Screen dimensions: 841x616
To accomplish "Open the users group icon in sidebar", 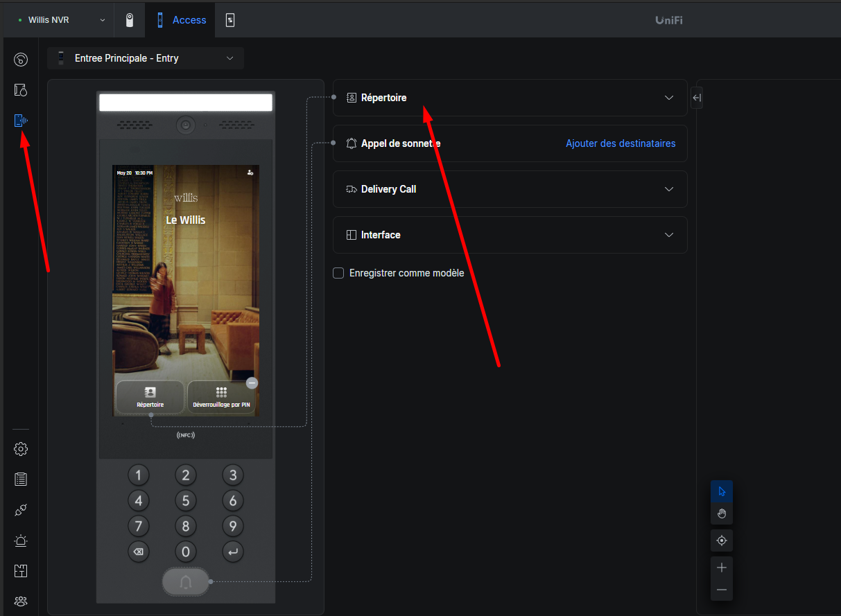I will coord(21,601).
